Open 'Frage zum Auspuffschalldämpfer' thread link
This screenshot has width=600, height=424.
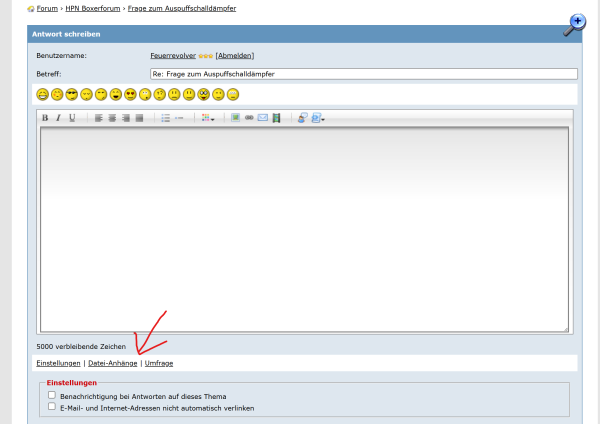click(182, 8)
